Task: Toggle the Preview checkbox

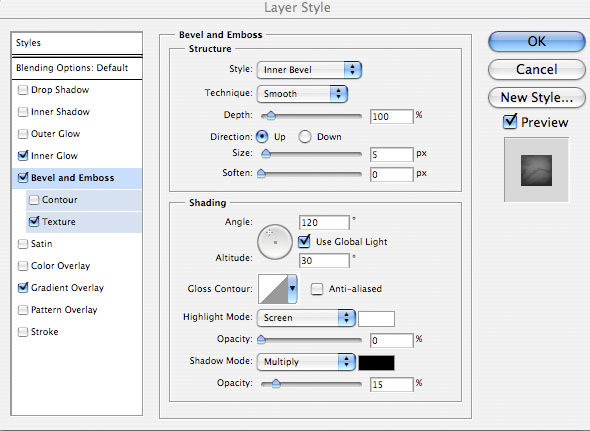Action: pyautogui.click(x=510, y=122)
